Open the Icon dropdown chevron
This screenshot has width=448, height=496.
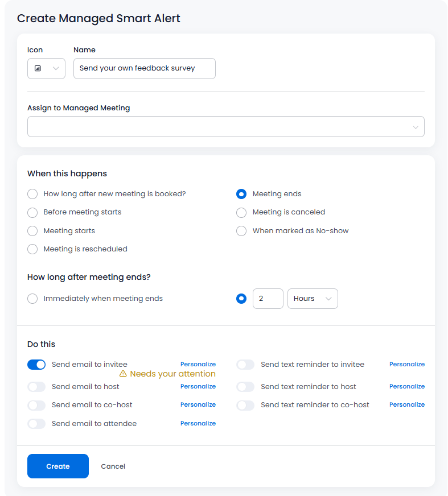click(56, 68)
